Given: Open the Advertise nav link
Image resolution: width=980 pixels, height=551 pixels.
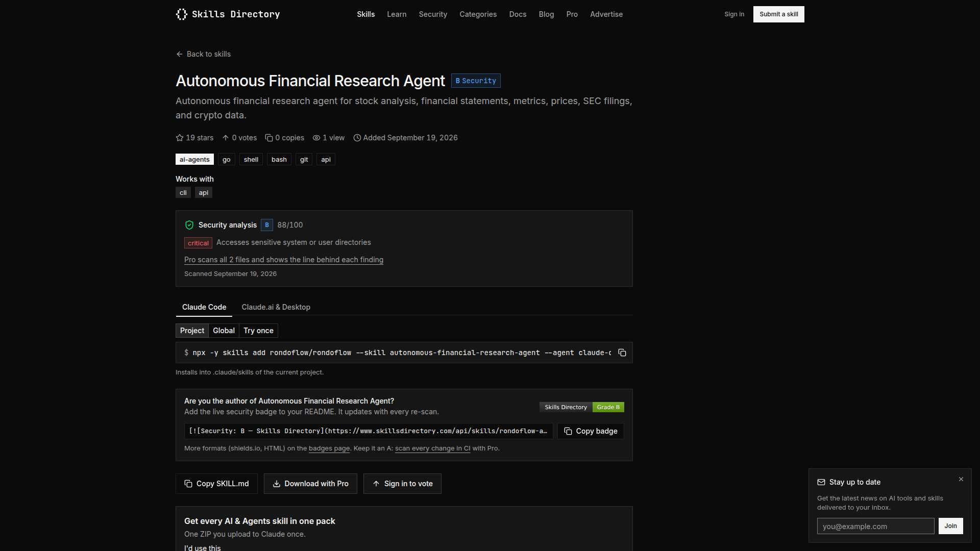Looking at the screenshot, I should (606, 14).
